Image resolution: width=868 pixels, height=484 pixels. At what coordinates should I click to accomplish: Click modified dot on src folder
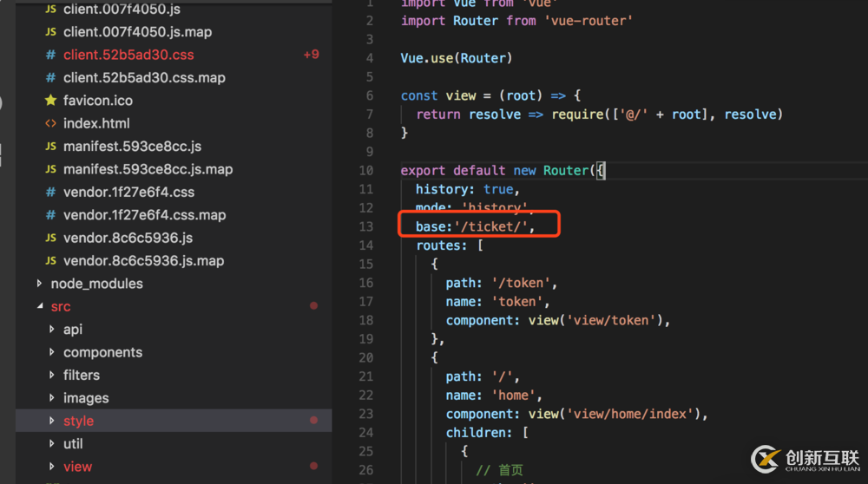click(x=314, y=306)
